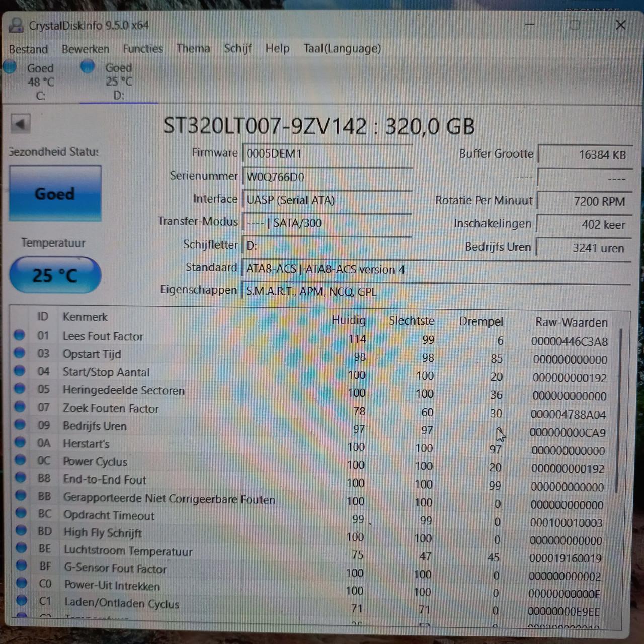Maximize the CrystalDiskInfo window

(x=575, y=25)
